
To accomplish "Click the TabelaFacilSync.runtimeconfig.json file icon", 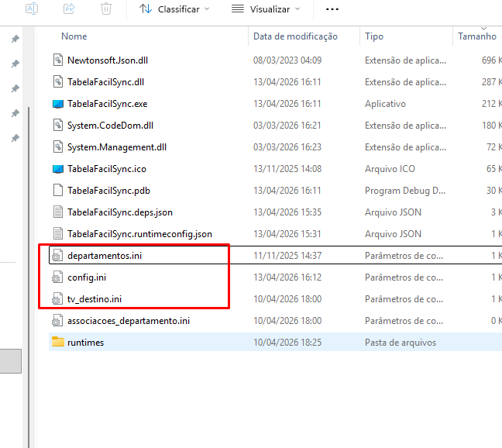I will click(57, 234).
